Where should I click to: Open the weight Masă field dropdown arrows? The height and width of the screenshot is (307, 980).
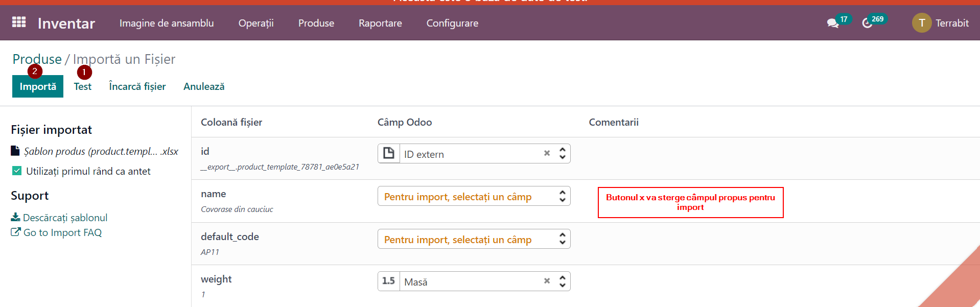point(563,281)
